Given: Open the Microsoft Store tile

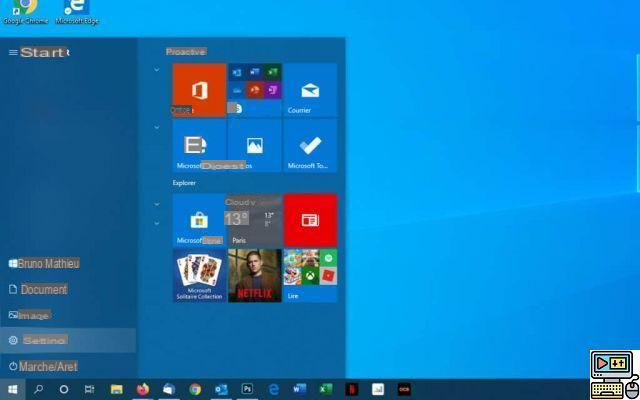Looking at the screenshot, I should point(199,220).
